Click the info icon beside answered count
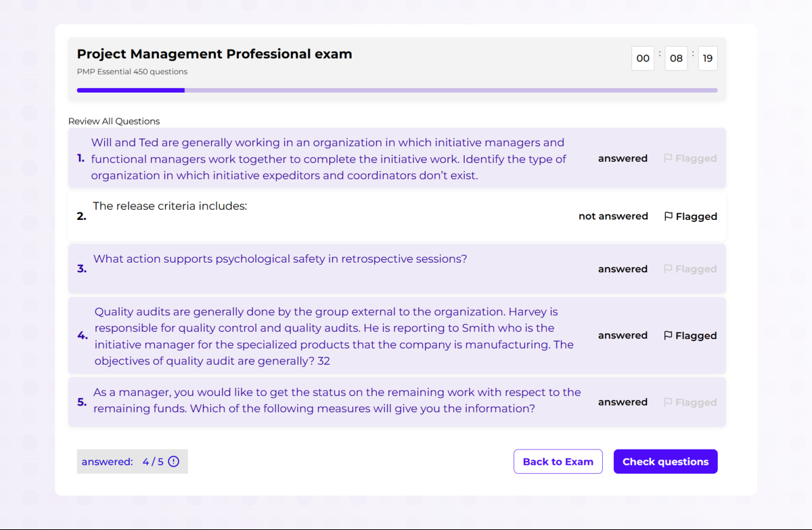This screenshot has width=812, height=530. [174, 462]
